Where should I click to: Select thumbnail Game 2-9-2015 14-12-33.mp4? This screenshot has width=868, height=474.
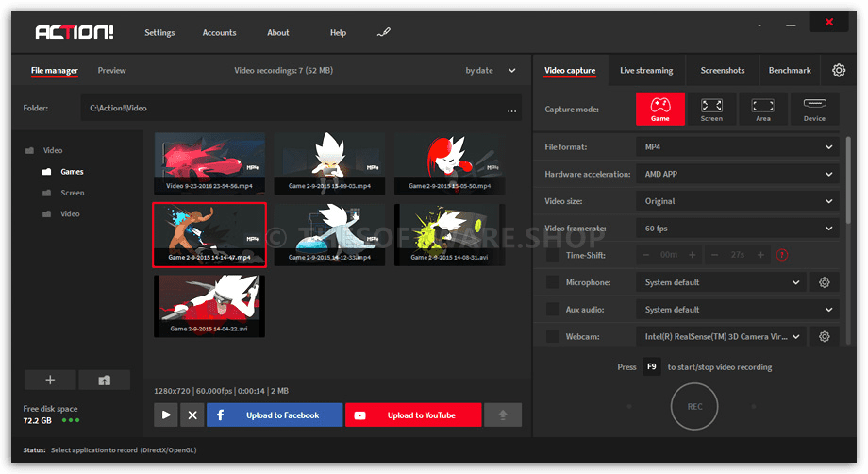(329, 235)
